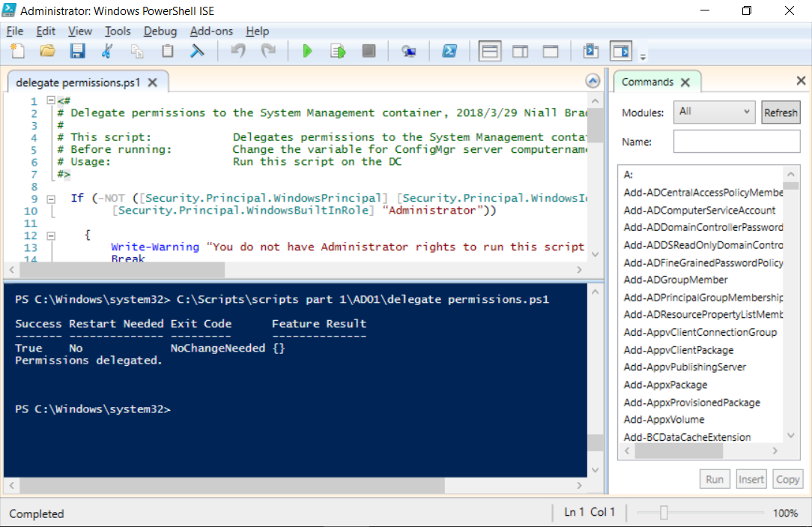Select Add-ADGroupMember in command list

[676, 280]
